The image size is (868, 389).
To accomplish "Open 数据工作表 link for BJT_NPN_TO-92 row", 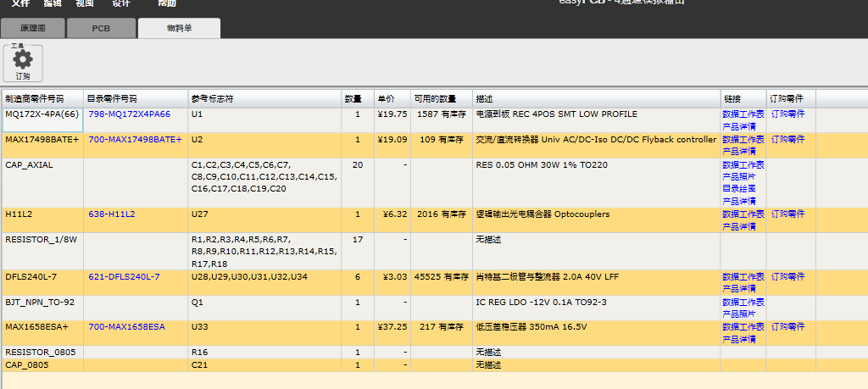I will 743,302.
